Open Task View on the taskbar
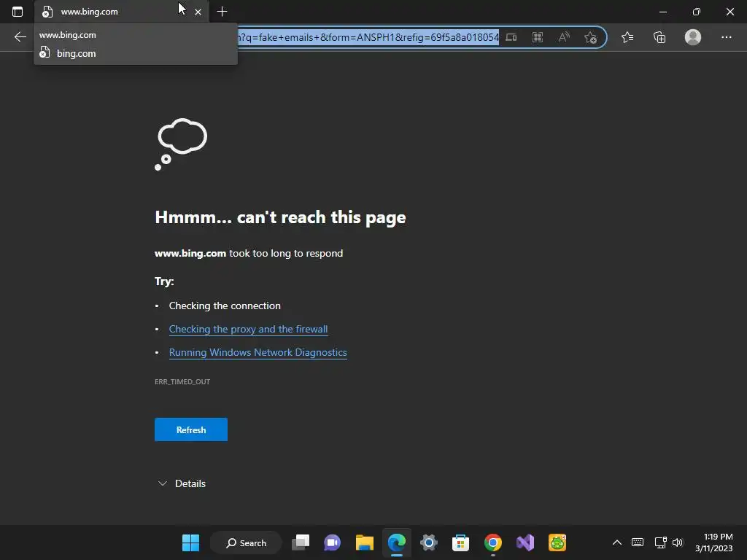The image size is (747, 560). [x=301, y=542]
